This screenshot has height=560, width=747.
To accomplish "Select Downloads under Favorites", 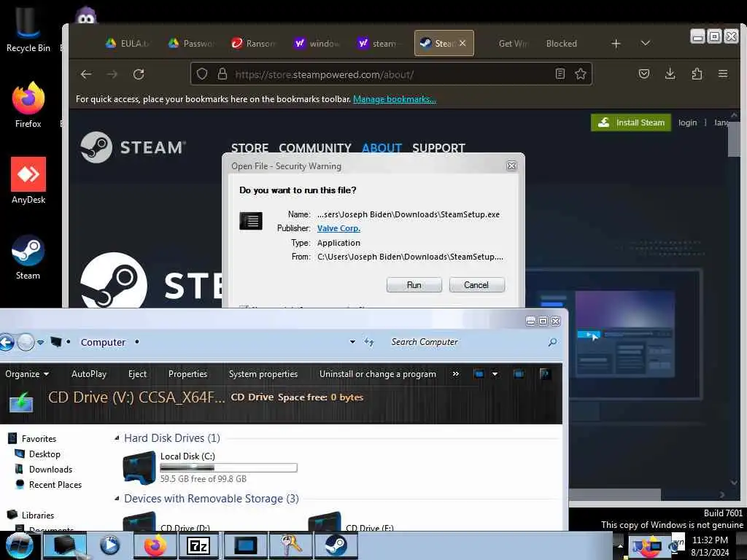I will click(x=50, y=469).
